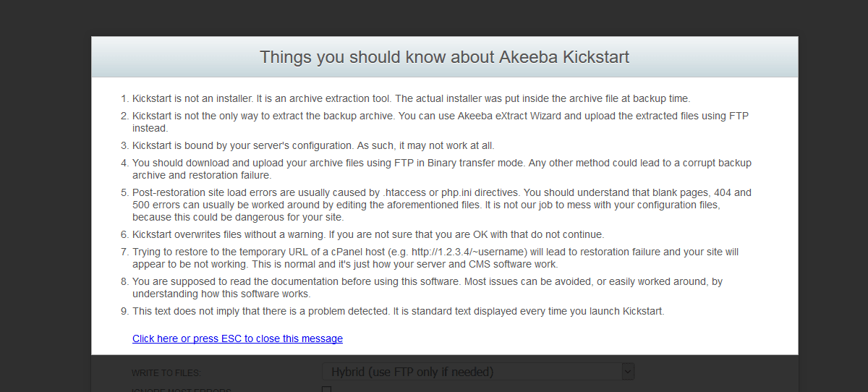The height and width of the screenshot is (392, 868).
Task: Click the item about reading the documentation
Action: 427,287
